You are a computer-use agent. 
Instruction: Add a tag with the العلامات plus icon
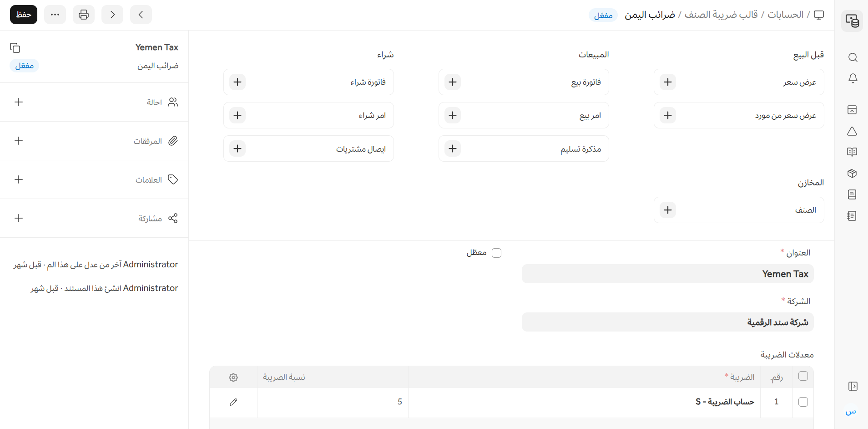tap(19, 179)
